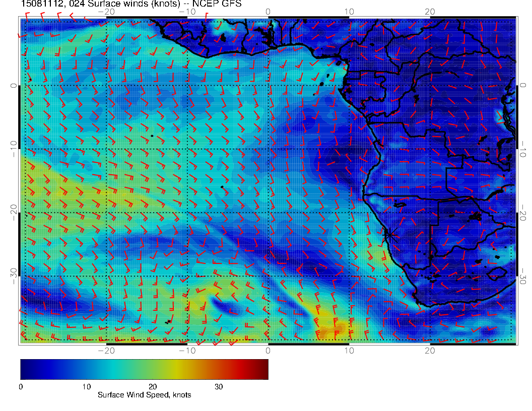Click the bottom axis longitude label -10

pos(187,351)
